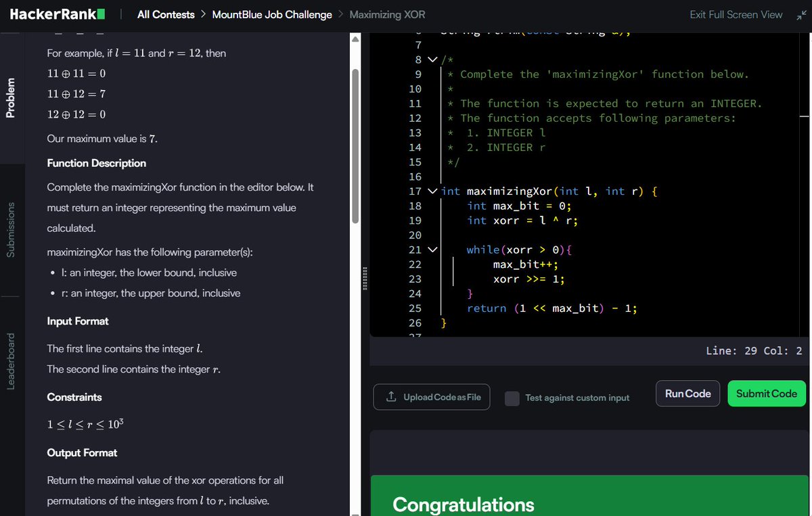812x516 pixels.
Task: Enable Test against custom input checkbox
Action: coord(512,398)
